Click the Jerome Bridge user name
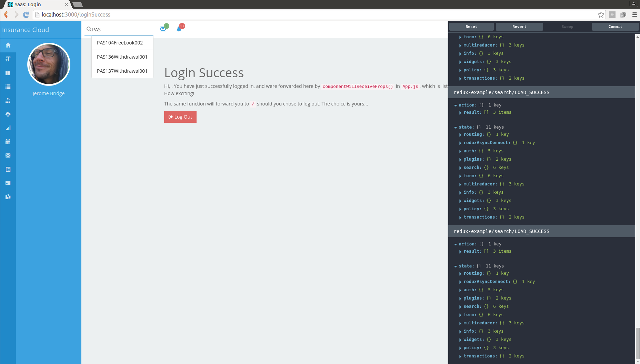 point(49,93)
